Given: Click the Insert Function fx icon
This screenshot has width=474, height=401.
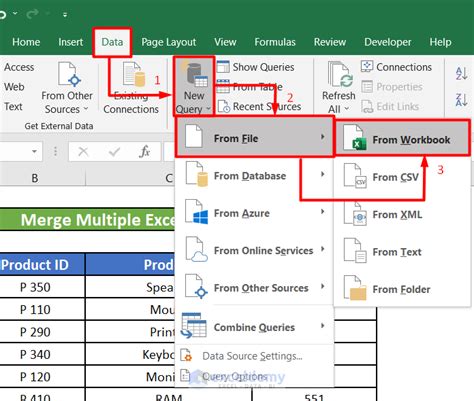Looking at the screenshot, I should 145,152.
